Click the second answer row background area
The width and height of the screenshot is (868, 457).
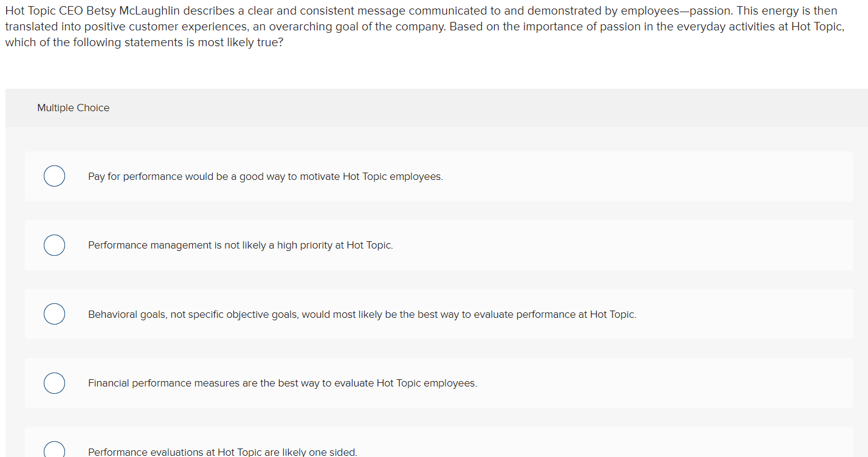coord(547,245)
